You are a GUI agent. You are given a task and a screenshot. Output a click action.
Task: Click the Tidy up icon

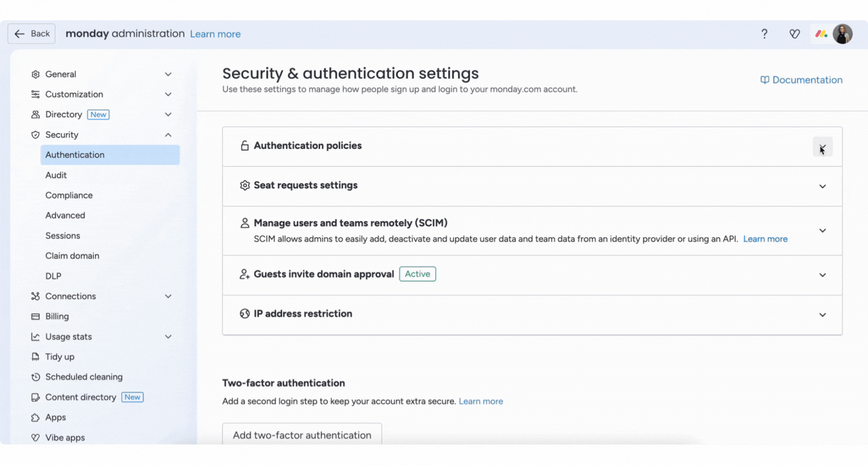pos(36,357)
